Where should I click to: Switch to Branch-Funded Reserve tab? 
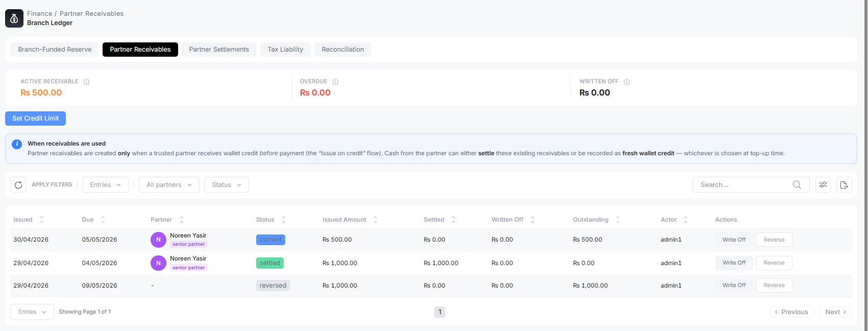point(55,50)
